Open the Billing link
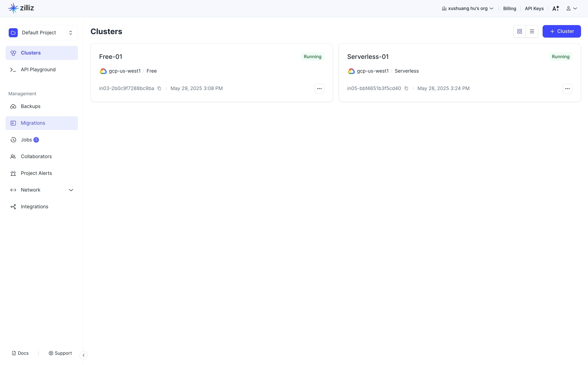Screen dimensions: 588x365 [x=510, y=9]
